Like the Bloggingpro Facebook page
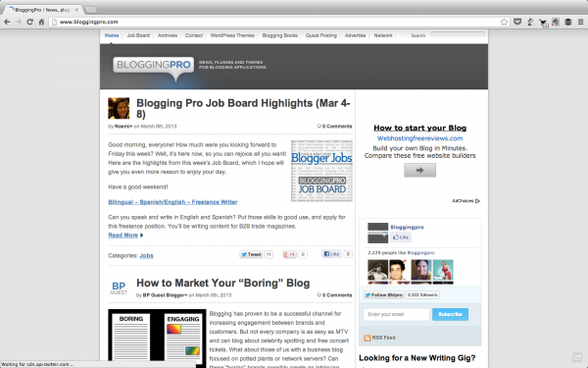Viewport: 588px width, 368px height. point(401,237)
